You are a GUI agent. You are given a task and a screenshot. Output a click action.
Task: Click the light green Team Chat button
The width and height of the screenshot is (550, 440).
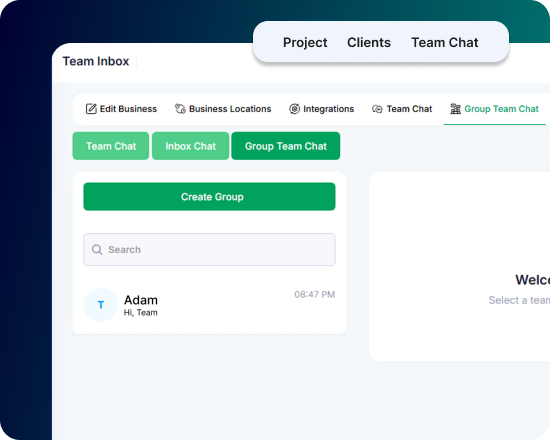(x=111, y=146)
